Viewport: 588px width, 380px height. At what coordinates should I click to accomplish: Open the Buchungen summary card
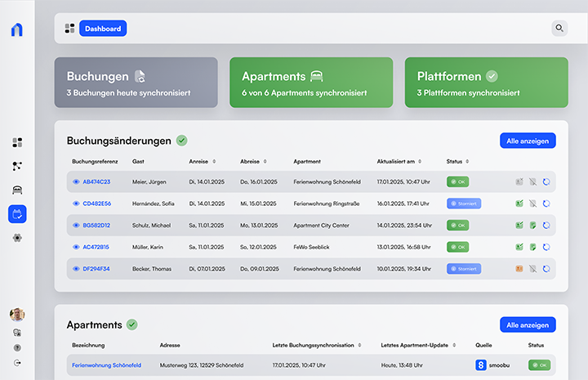click(x=136, y=83)
